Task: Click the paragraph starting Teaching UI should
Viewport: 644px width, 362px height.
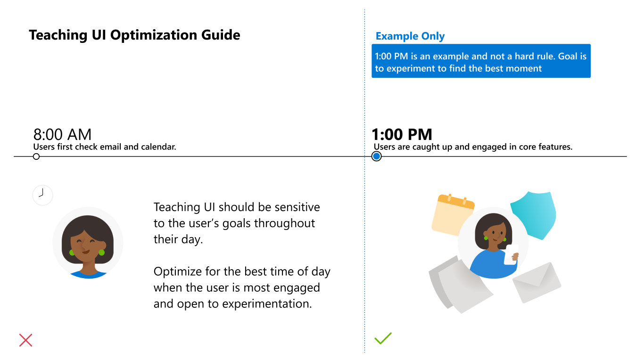Action: 237,223
